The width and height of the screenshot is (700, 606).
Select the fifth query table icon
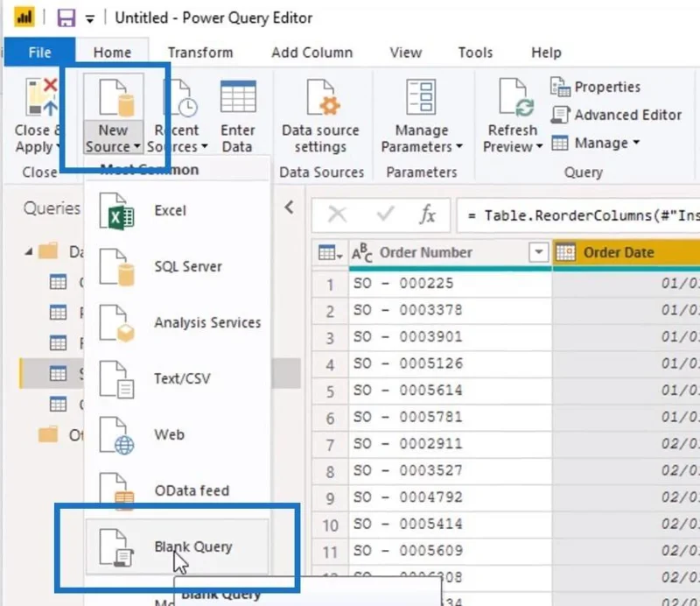(x=58, y=404)
